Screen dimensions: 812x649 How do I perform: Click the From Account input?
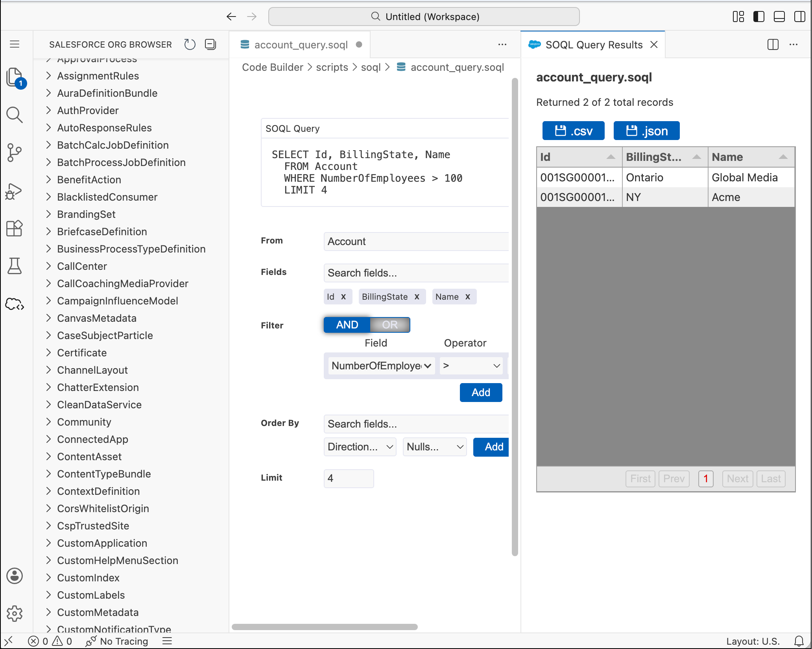tap(416, 241)
